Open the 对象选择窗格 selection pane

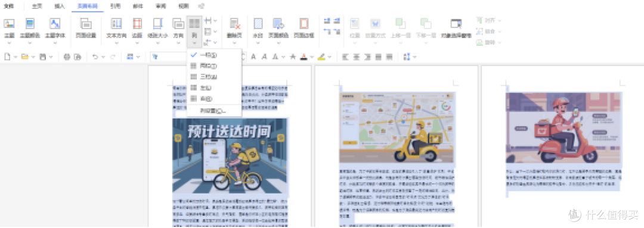point(456,29)
